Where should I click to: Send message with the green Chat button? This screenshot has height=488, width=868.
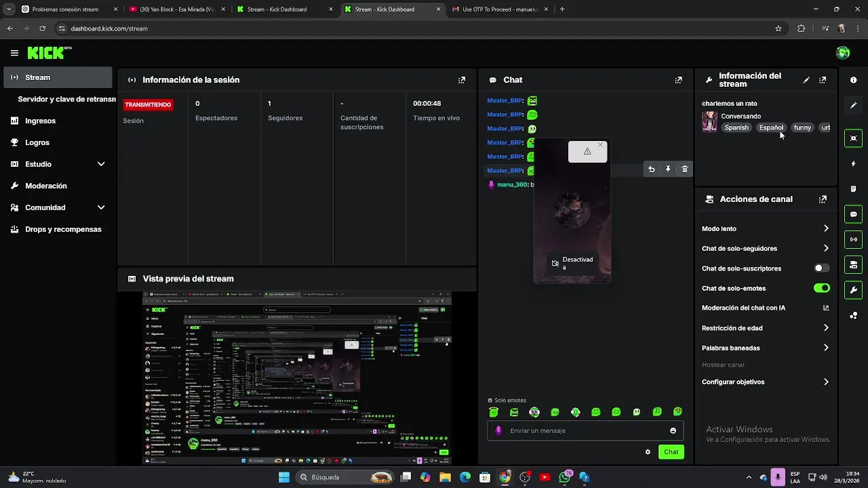671,452
